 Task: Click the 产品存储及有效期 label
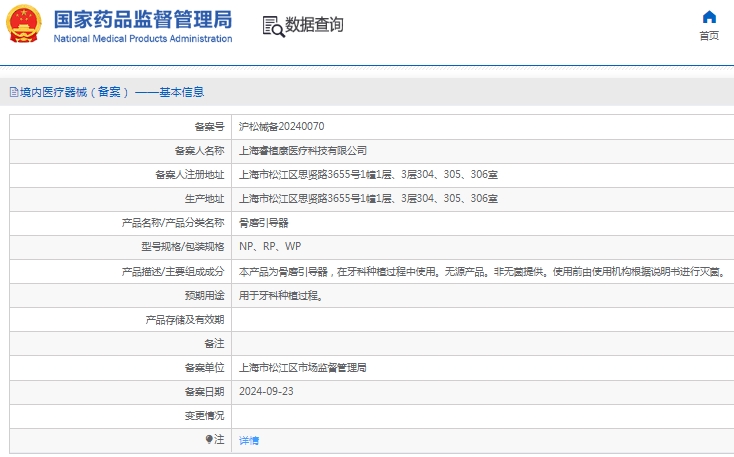[185, 320]
